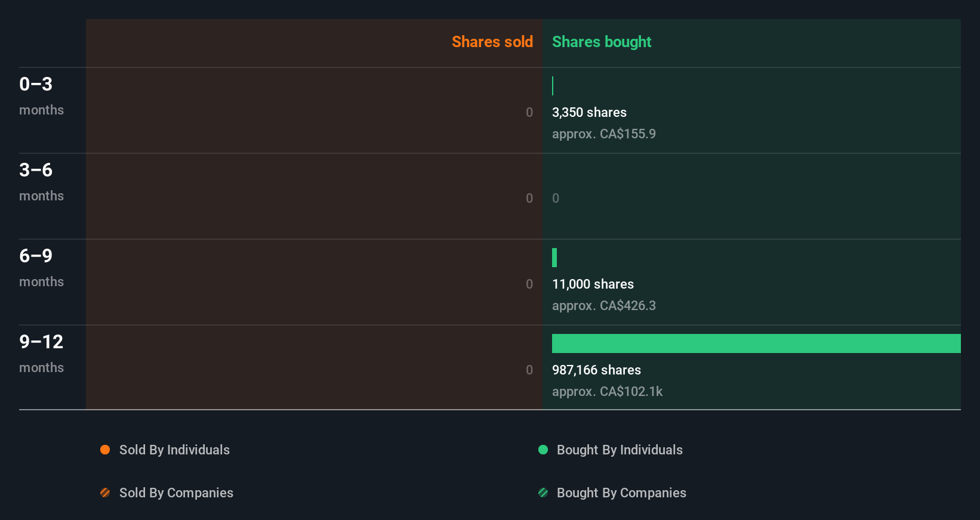This screenshot has width=980, height=520.
Task: Select the Shares sold column header
Action: pyautogui.click(x=492, y=42)
